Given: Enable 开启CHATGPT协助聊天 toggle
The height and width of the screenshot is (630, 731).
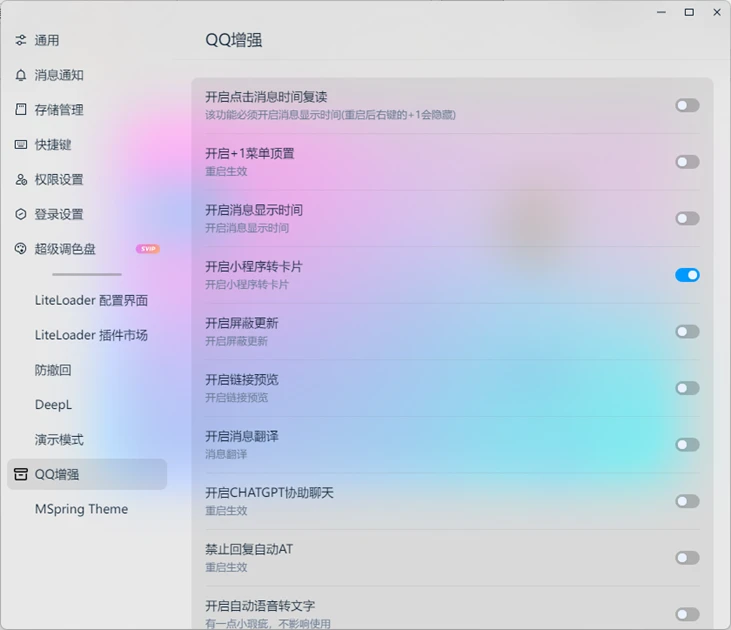Looking at the screenshot, I should (x=687, y=501).
